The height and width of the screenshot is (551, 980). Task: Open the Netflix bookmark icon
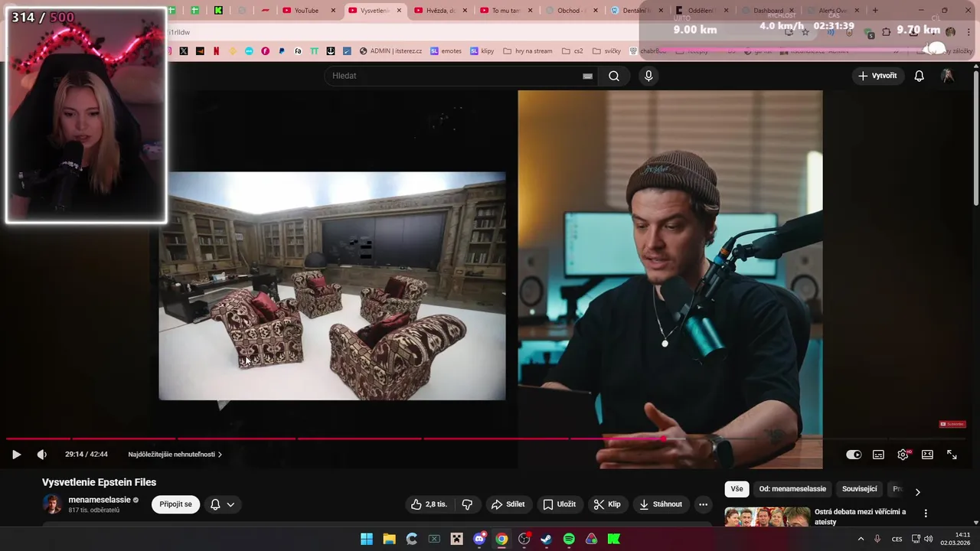[216, 51]
